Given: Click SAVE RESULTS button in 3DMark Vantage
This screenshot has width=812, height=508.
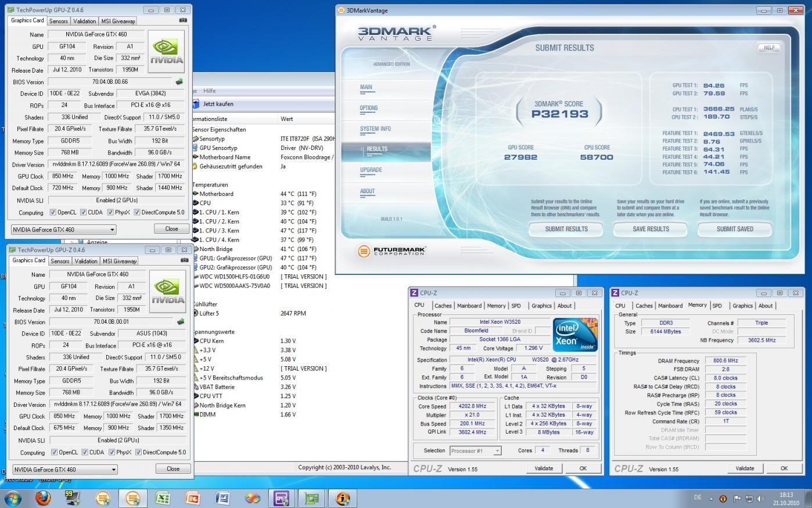Looking at the screenshot, I should [651, 229].
